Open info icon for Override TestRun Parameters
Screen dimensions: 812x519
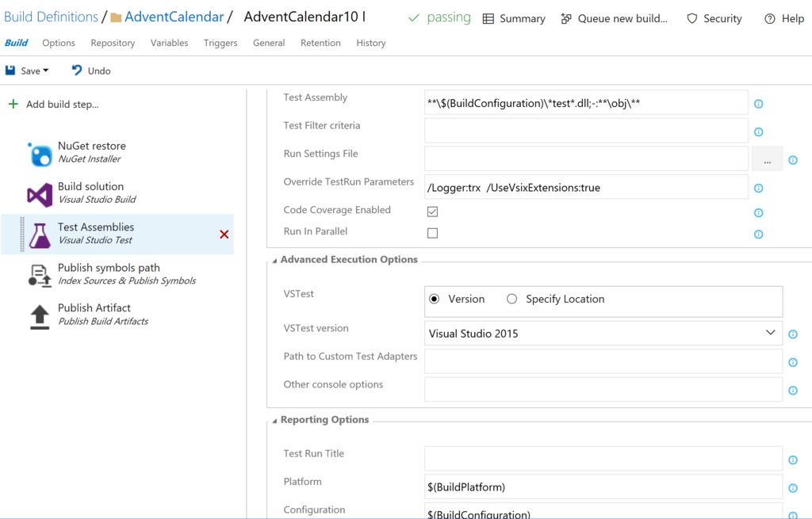tap(759, 189)
